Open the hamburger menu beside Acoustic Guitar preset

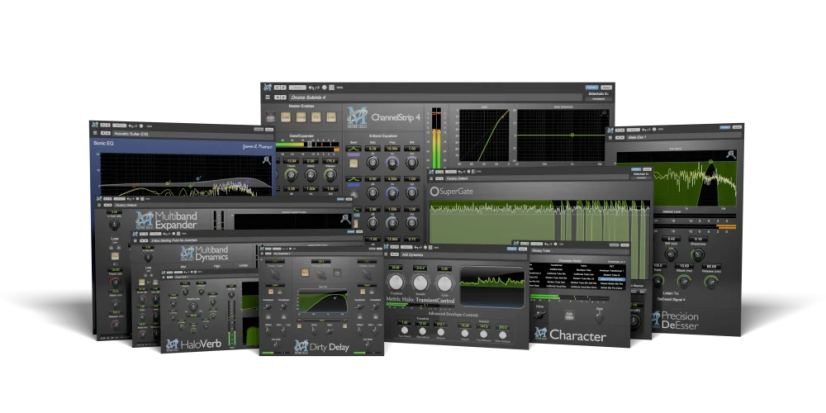95,134
